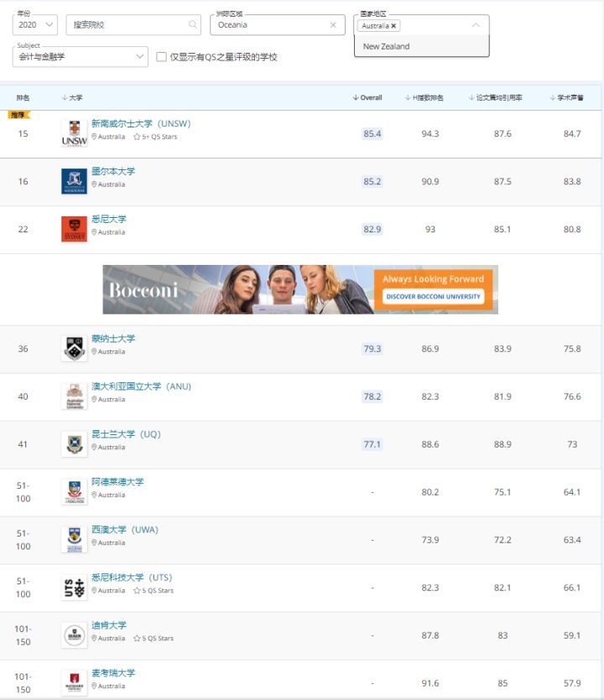Open 新南威尔士大学 (UNSW) link
The width and height of the screenshot is (604, 700).
141,124
